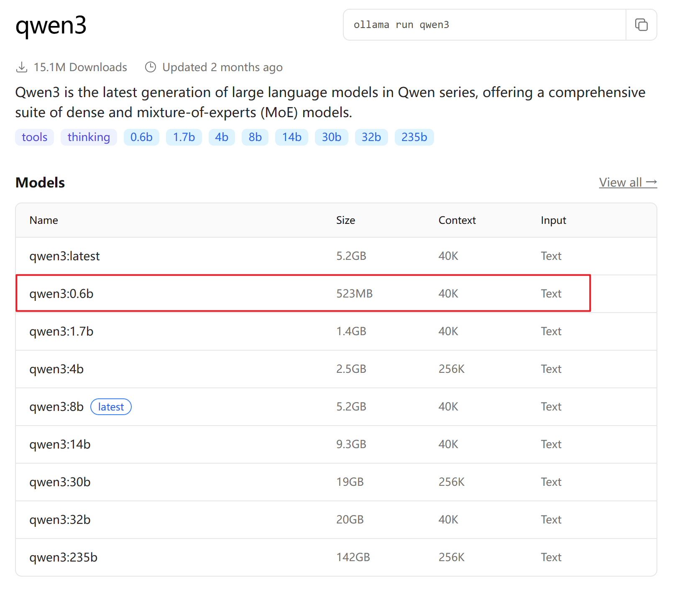700x590 pixels.
Task: Pick the 4b size tag
Action: [222, 137]
